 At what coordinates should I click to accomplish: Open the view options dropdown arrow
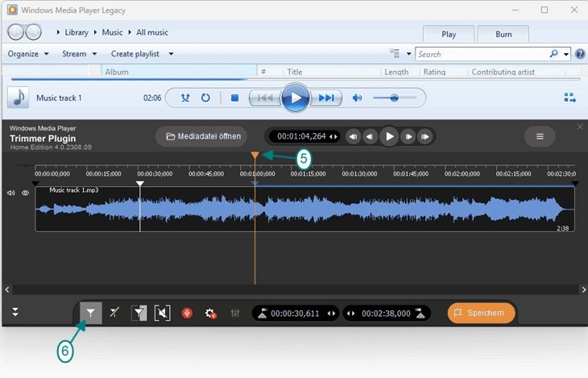[408, 54]
